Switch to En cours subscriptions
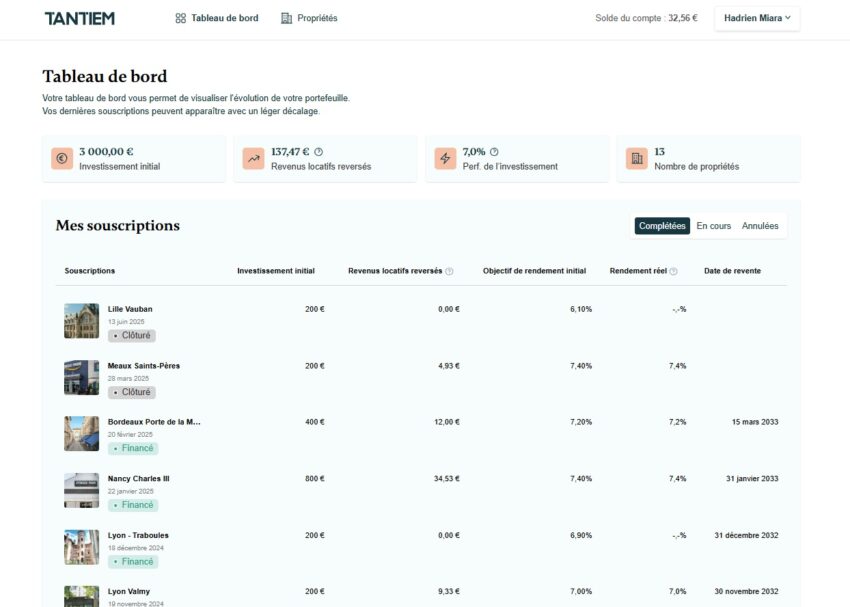Screen dimensions: 850x607 (714, 226)
